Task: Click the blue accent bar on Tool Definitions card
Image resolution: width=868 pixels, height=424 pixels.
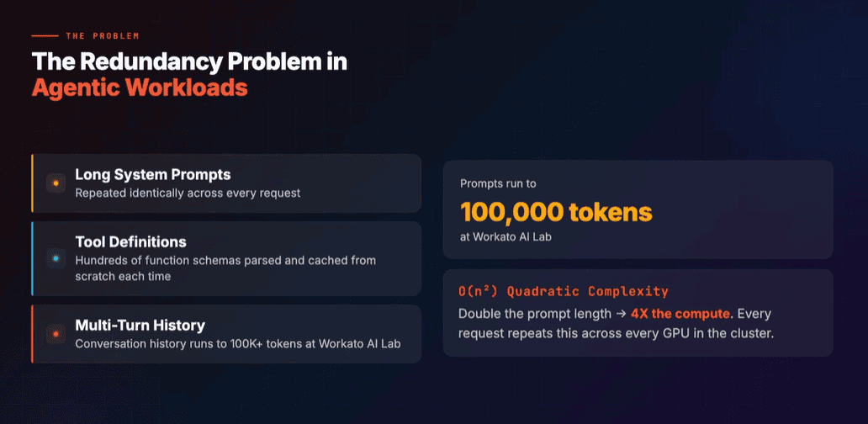Action: click(33, 258)
